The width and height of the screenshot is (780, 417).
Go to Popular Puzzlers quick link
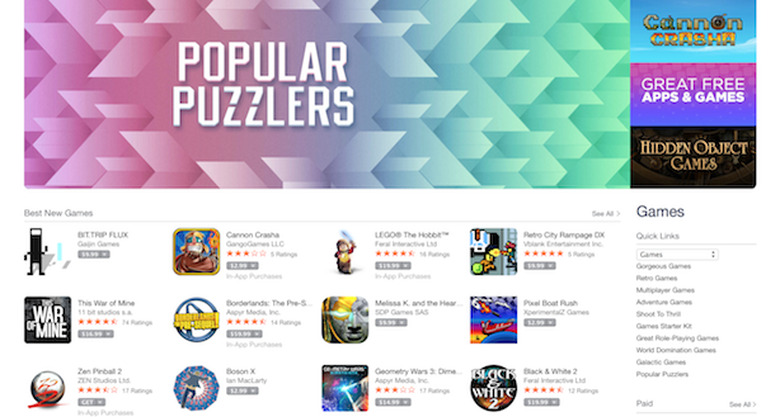pyautogui.click(x=662, y=374)
